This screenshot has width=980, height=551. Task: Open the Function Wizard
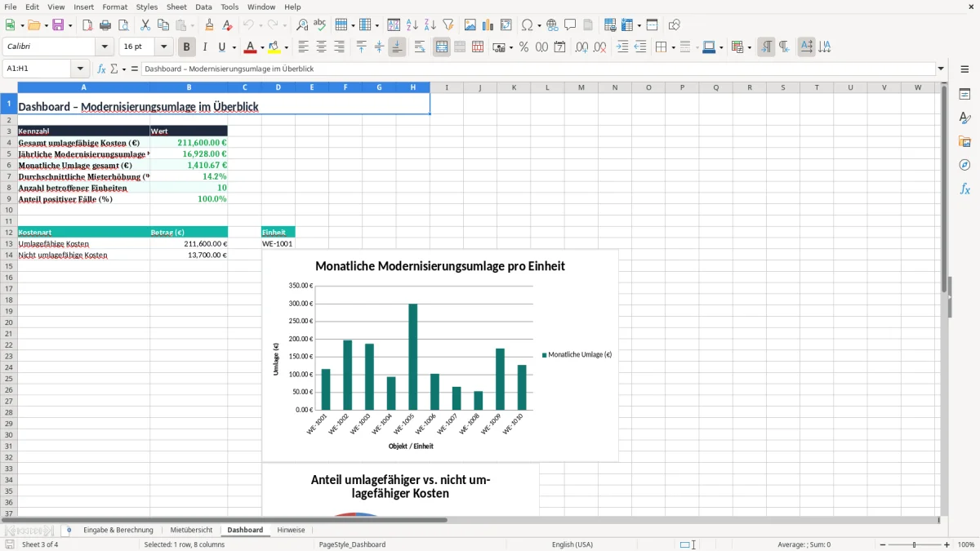point(102,69)
